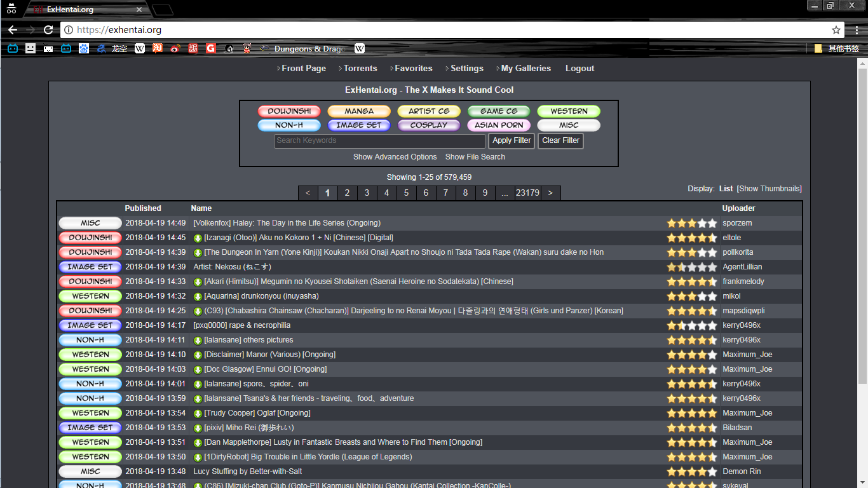This screenshot has width=868, height=488.
Task: Open the Front Page menu link
Action: click(x=304, y=69)
